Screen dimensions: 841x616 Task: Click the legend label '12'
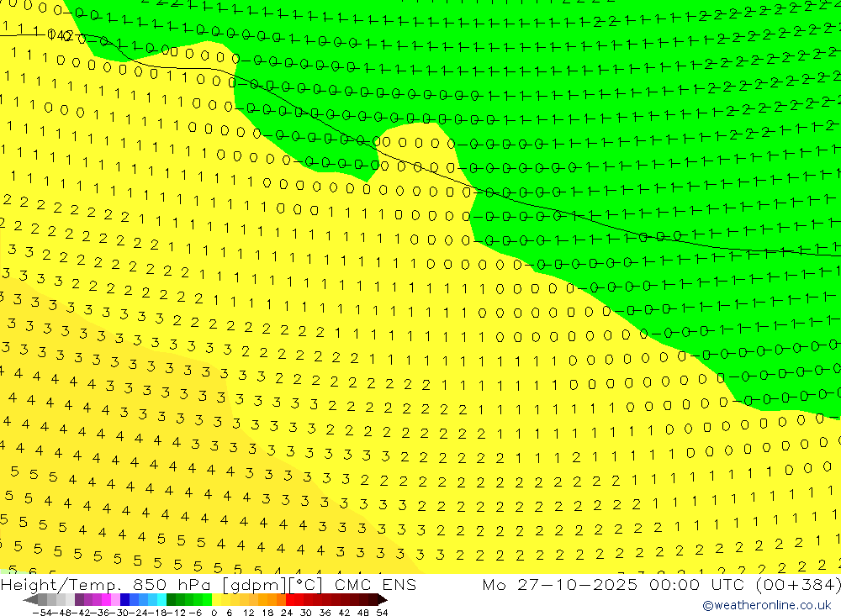pyautogui.click(x=248, y=613)
